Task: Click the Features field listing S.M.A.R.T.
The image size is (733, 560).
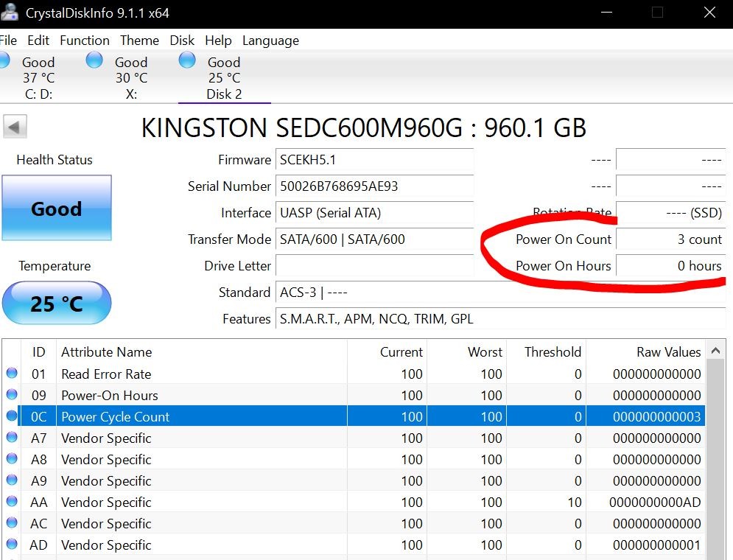Action: 501,319
